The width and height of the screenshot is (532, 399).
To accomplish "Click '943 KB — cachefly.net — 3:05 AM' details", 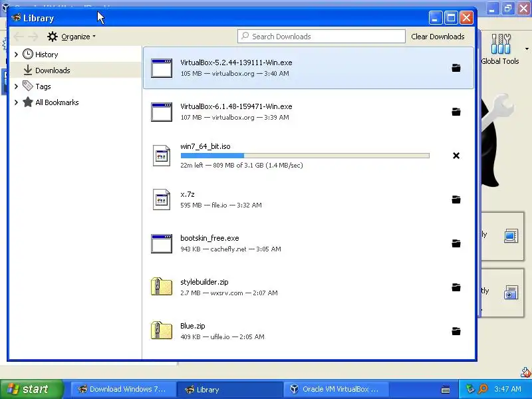I will click(x=231, y=249).
